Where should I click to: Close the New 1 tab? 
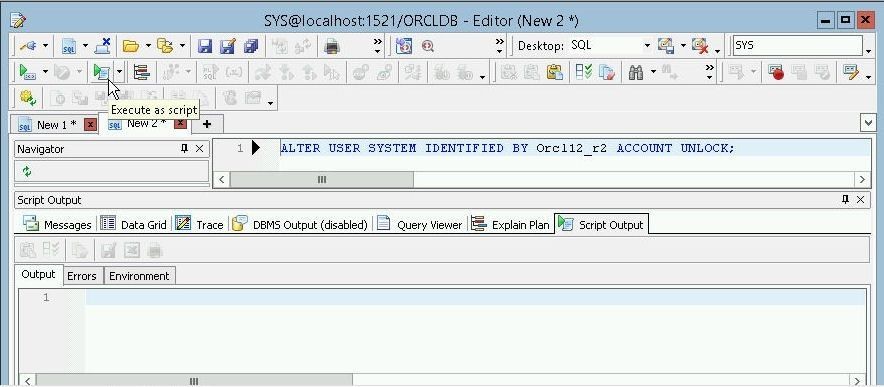[90, 125]
